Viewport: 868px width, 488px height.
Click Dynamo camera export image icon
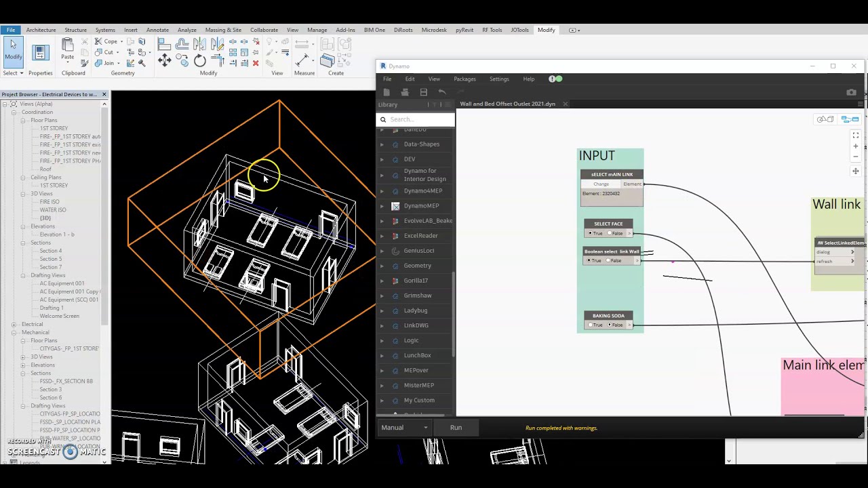(851, 92)
